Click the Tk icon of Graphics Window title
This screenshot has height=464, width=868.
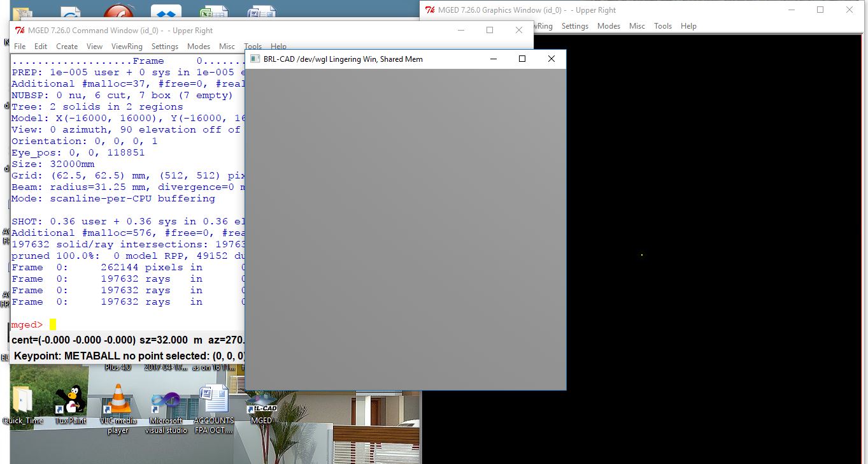[x=430, y=10]
